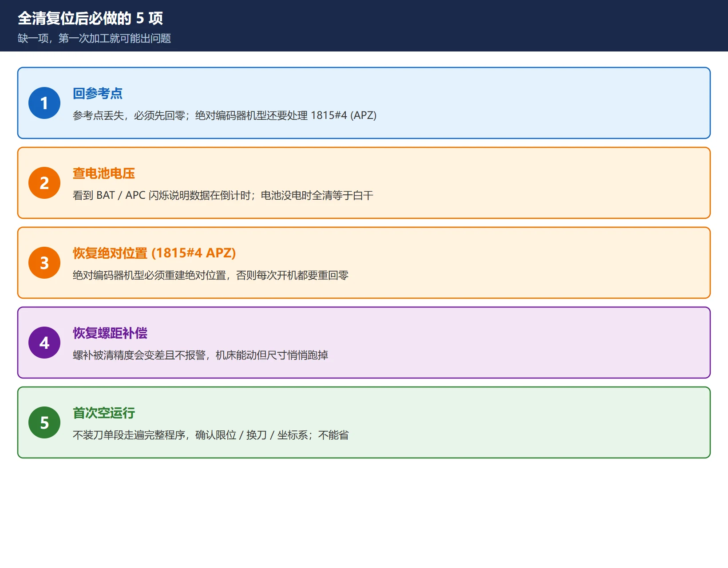Click the orange number 2 circle badge
This screenshot has width=728, height=568.
44,183
